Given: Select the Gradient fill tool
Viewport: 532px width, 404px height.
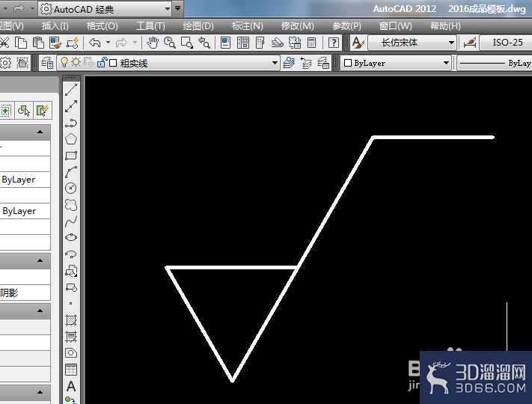Looking at the screenshot, I should 71,337.
